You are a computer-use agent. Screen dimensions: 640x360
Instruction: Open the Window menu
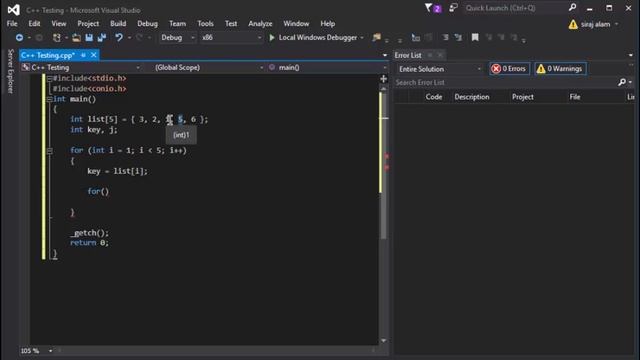(296, 24)
